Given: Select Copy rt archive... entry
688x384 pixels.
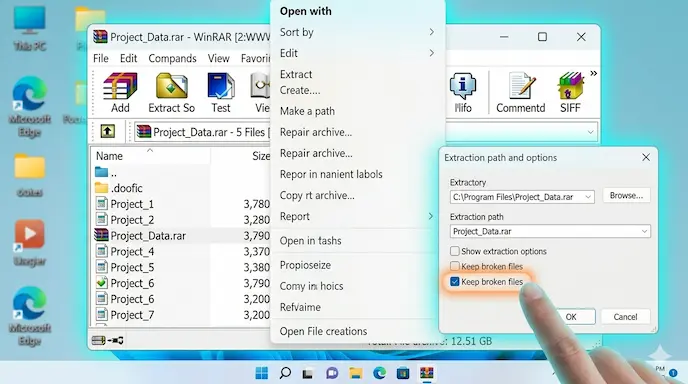Looking at the screenshot, I should pos(317,195).
